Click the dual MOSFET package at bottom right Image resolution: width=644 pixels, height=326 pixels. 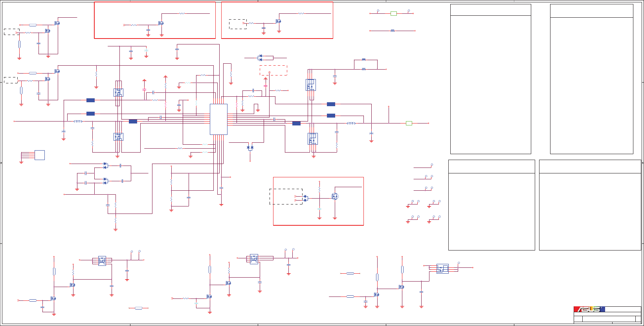(442, 269)
